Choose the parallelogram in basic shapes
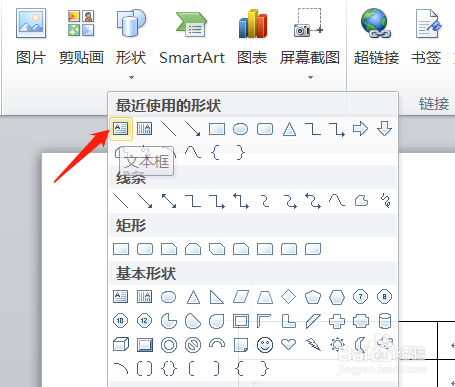The width and height of the screenshot is (455, 387). [x=241, y=297]
